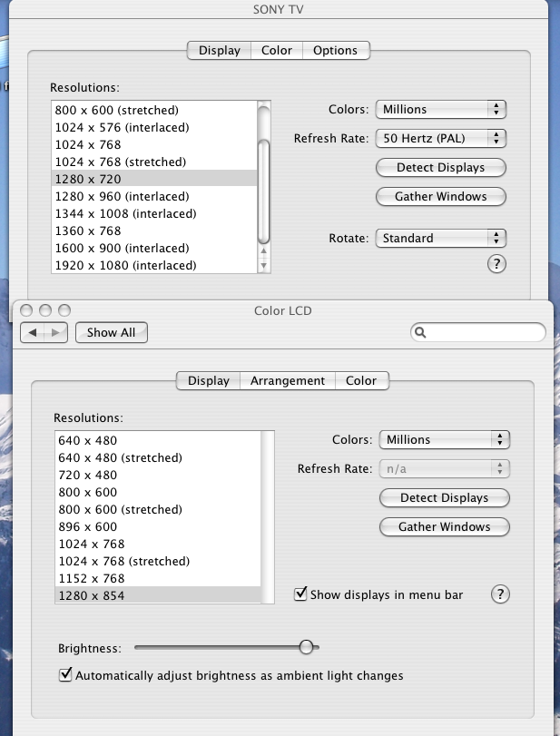560x736 pixels.
Task: Select 1280 x 960 (interlaced) resolution
Action: pyautogui.click(x=154, y=197)
